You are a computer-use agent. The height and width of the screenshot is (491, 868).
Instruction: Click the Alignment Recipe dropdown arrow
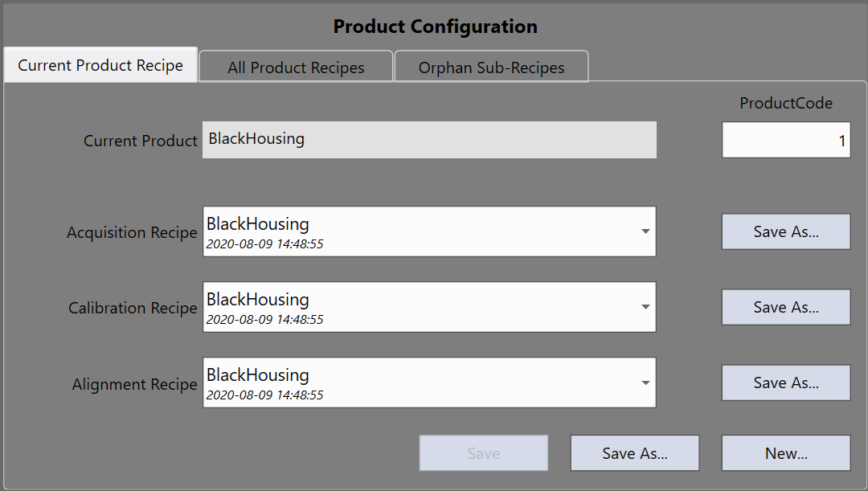(645, 383)
